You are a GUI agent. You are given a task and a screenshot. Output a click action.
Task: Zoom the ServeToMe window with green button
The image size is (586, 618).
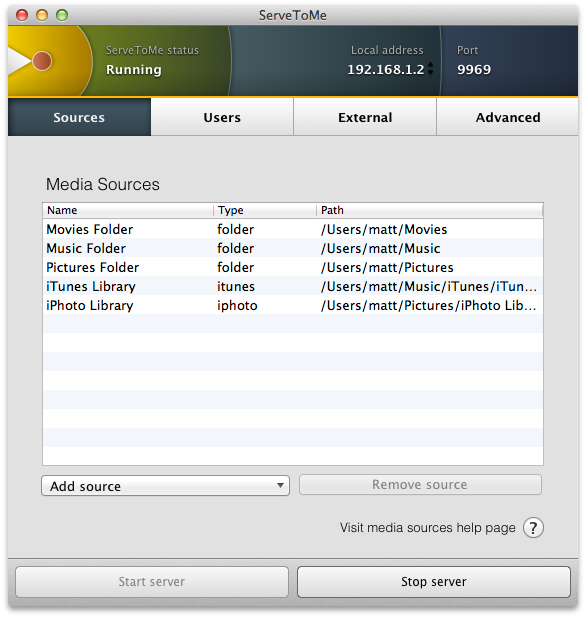(x=62, y=15)
